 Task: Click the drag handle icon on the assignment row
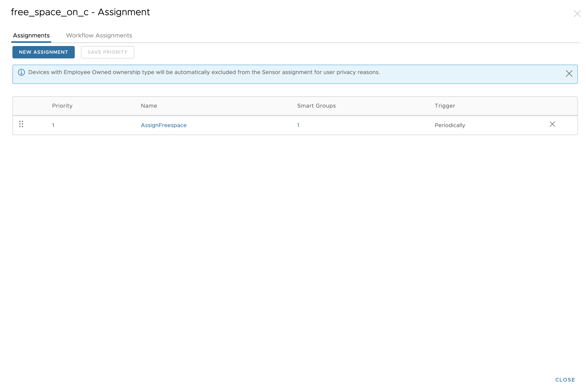(21, 124)
